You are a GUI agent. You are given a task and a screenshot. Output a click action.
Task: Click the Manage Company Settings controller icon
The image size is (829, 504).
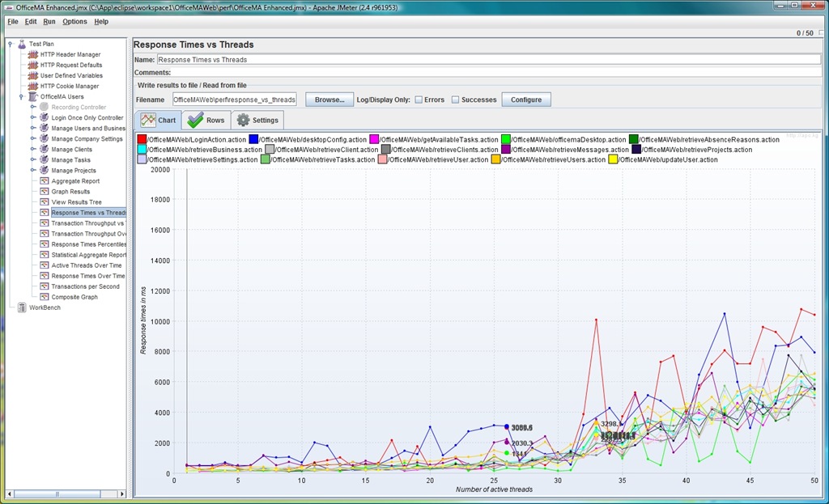[44, 139]
